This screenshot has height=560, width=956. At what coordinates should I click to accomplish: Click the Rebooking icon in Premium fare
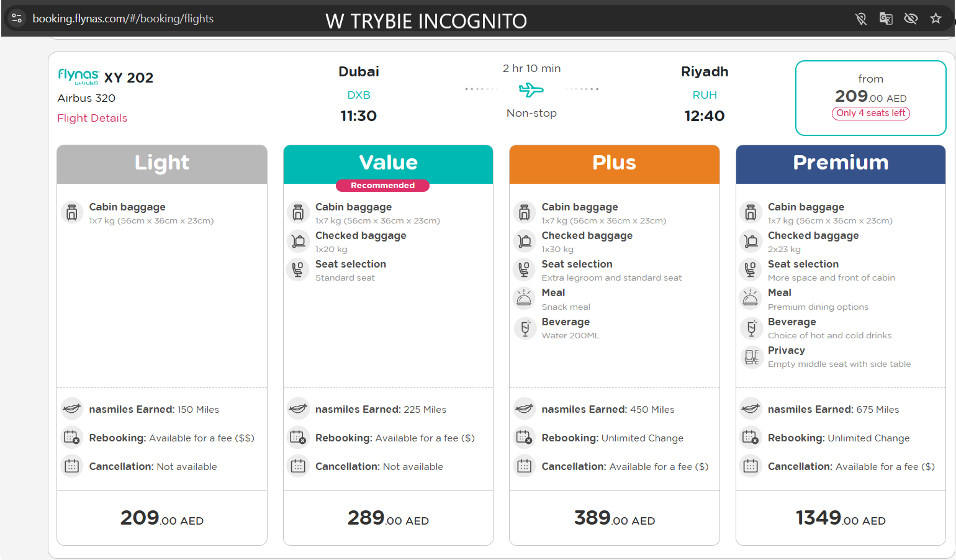tap(751, 437)
